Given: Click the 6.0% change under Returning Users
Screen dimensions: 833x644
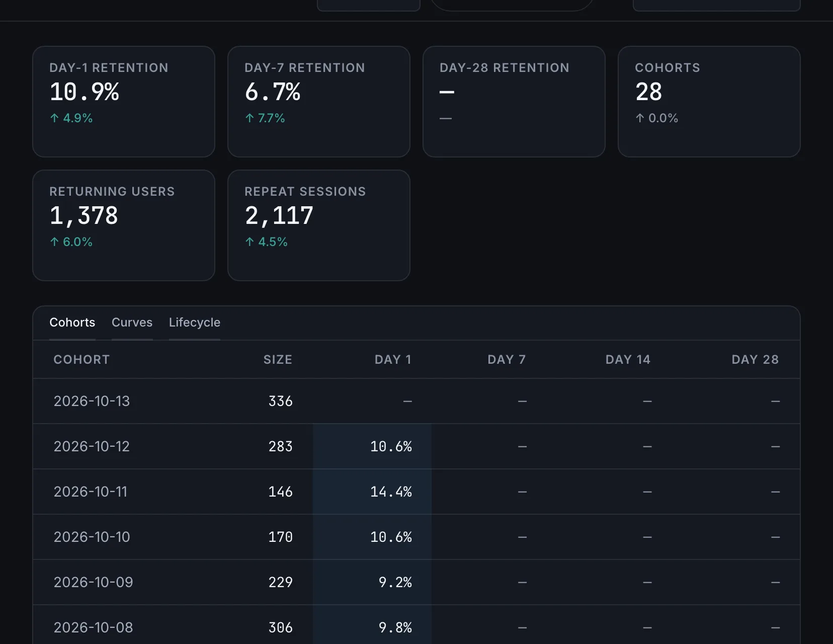Looking at the screenshot, I should point(71,242).
